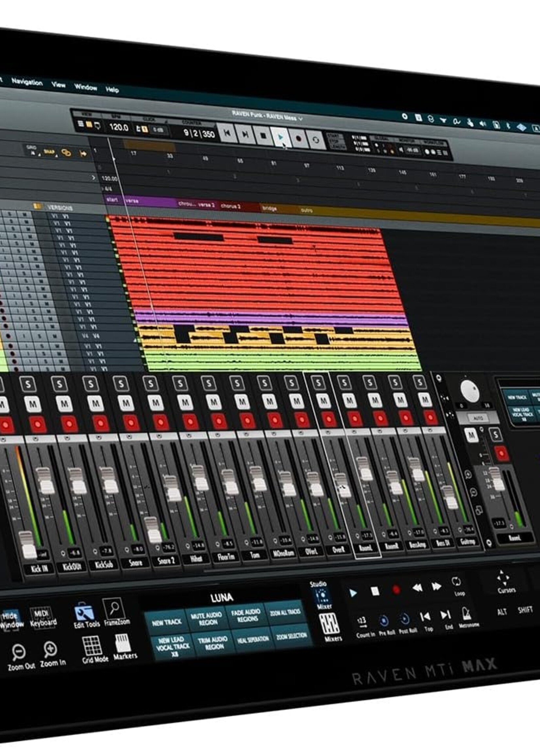Screen dimensions: 540x756
Task: Open the RAVEN Punk project title dropdown
Action: [267, 115]
